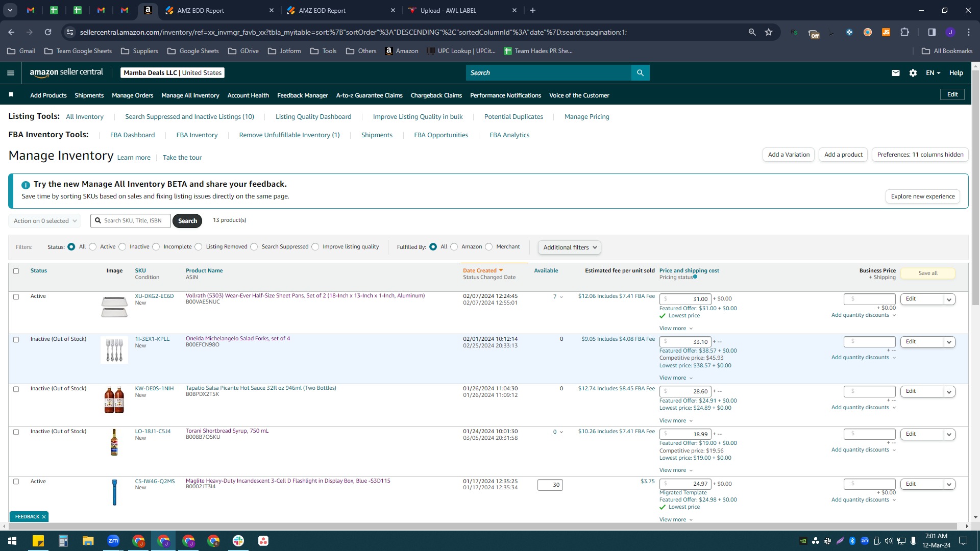Screen dimensions: 980x551
Task: Open the Seller Central hamburger menu
Action: pos(11,73)
